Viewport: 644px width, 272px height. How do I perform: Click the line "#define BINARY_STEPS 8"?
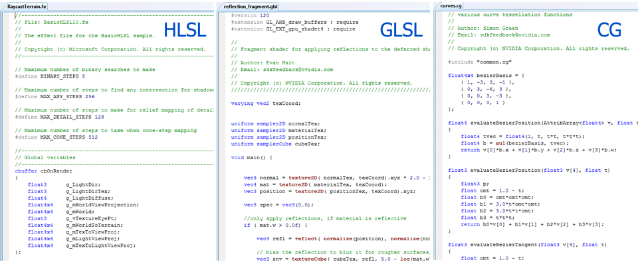click(50, 76)
